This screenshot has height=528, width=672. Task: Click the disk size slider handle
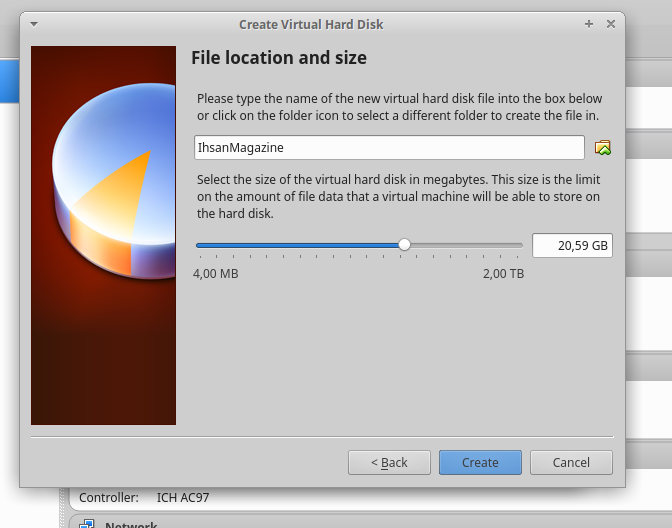(404, 245)
